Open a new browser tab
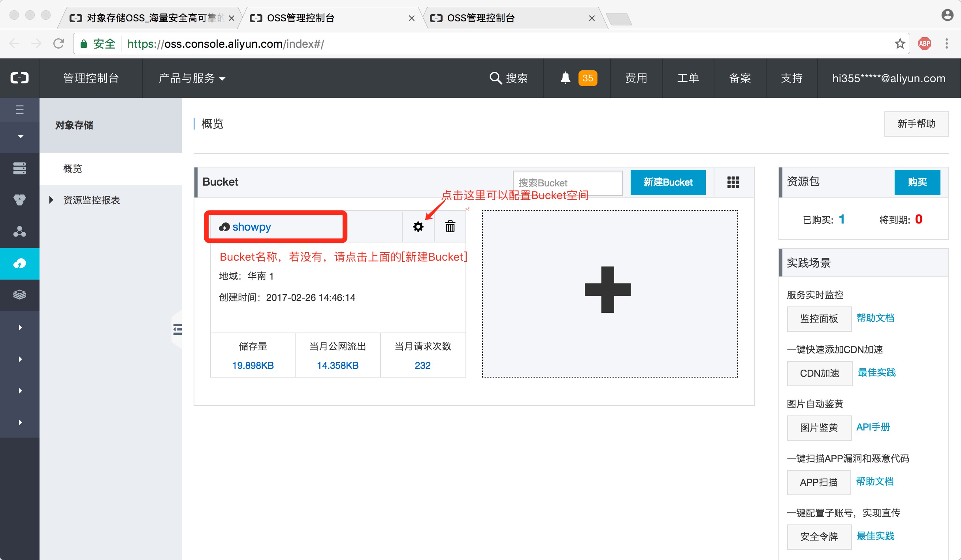This screenshot has height=560, width=961. pyautogui.click(x=619, y=19)
